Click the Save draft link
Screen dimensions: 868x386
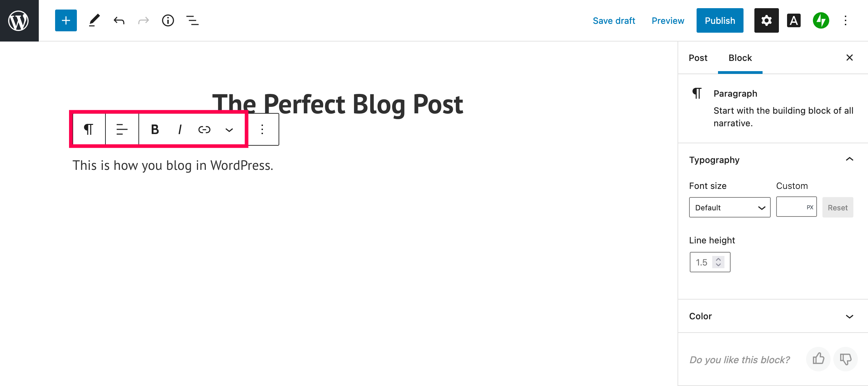[x=614, y=21]
